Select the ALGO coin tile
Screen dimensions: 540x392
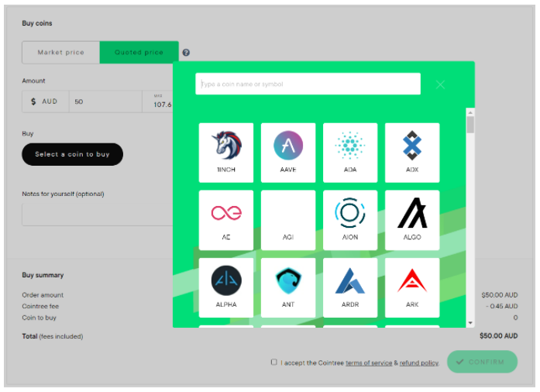click(x=412, y=220)
